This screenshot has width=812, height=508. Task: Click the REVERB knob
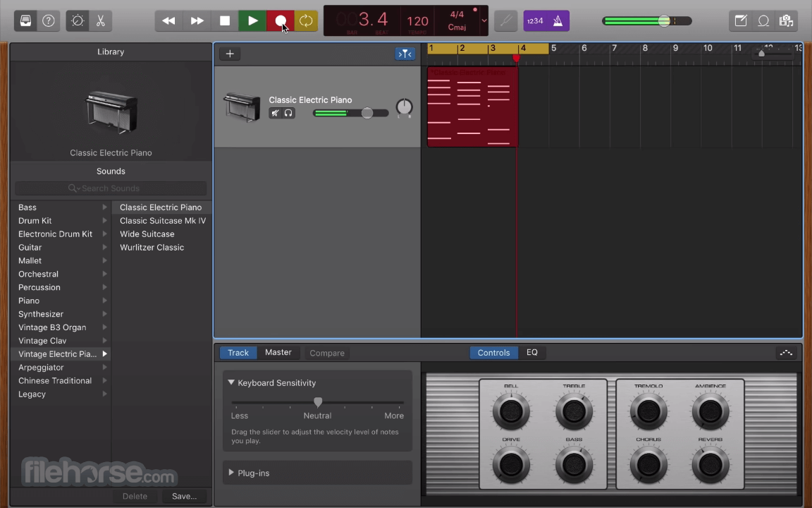coord(710,464)
